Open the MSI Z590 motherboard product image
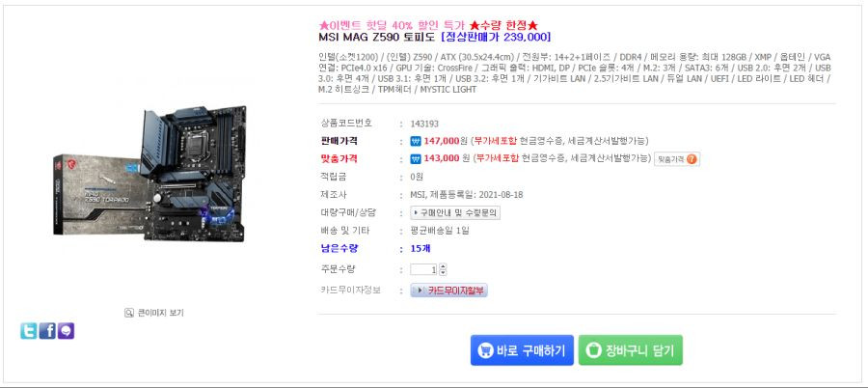The height and width of the screenshot is (388, 868). coord(150,173)
